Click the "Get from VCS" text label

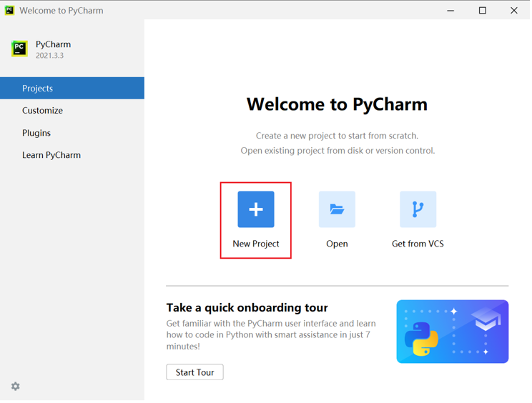[418, 244]
